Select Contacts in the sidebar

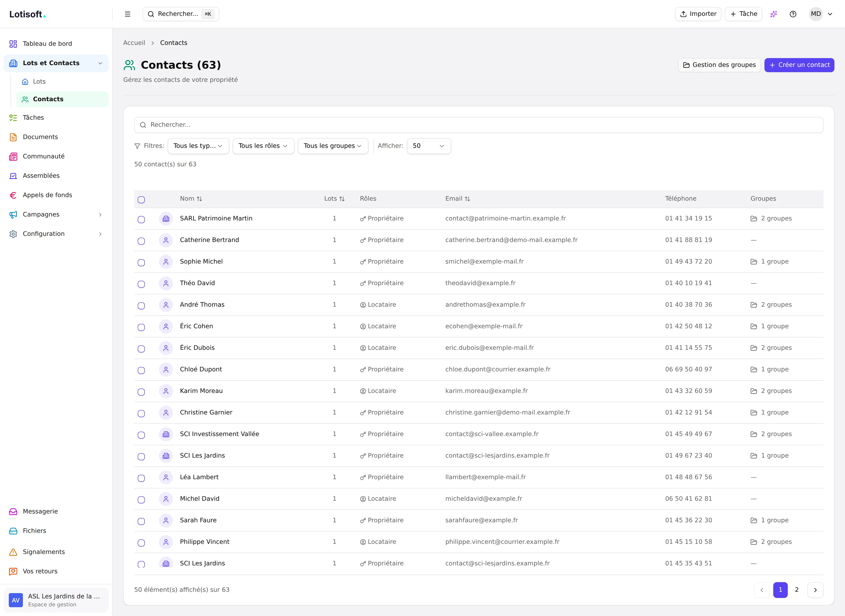click(x=62, y=99)
